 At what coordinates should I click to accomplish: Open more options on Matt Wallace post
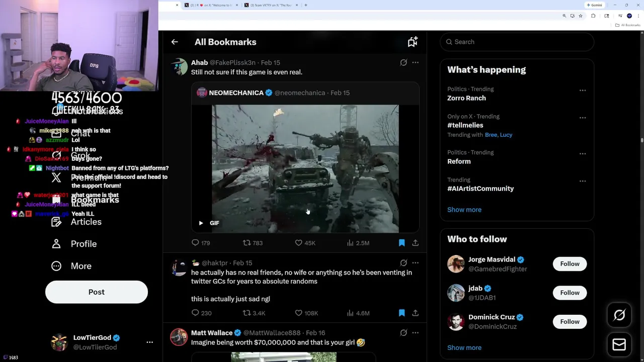pos(415,333)
